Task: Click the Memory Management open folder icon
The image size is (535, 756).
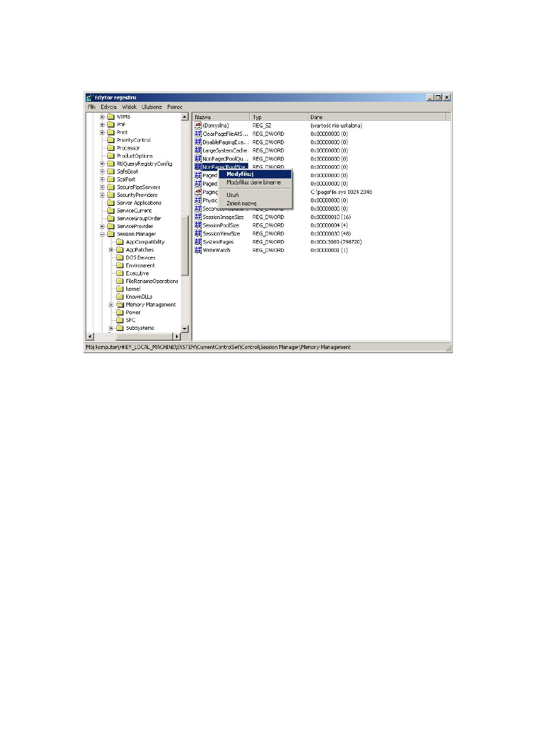Action: (x=120, y=305)
